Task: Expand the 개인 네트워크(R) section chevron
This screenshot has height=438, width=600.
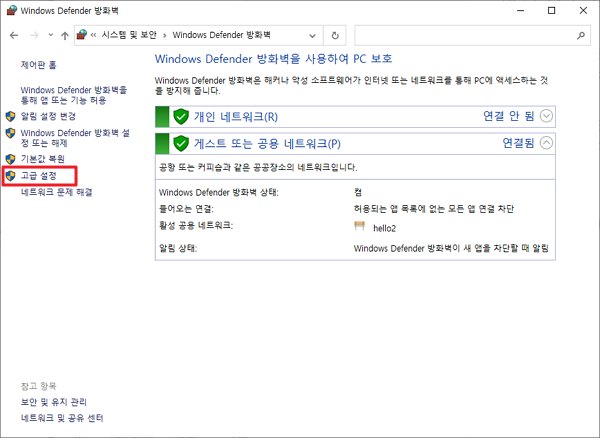Action: 546,116
